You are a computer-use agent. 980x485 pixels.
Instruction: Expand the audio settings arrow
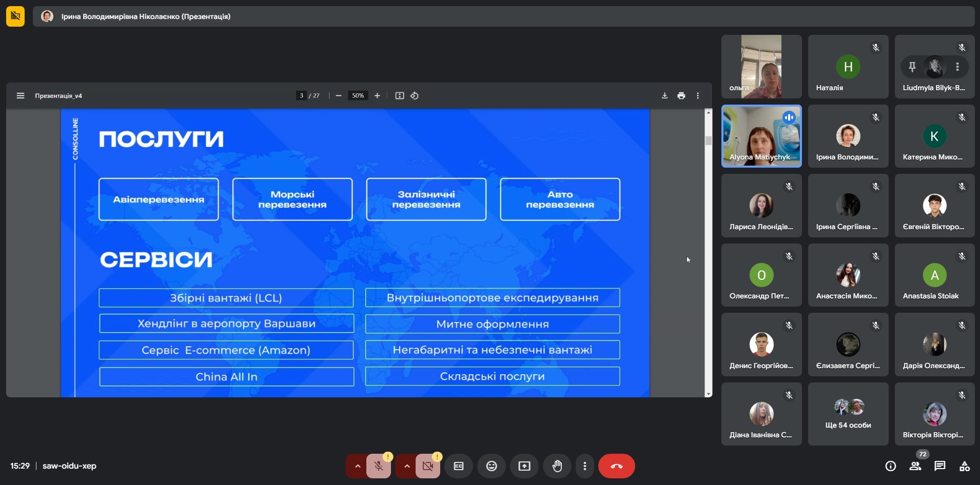point(358,466)
